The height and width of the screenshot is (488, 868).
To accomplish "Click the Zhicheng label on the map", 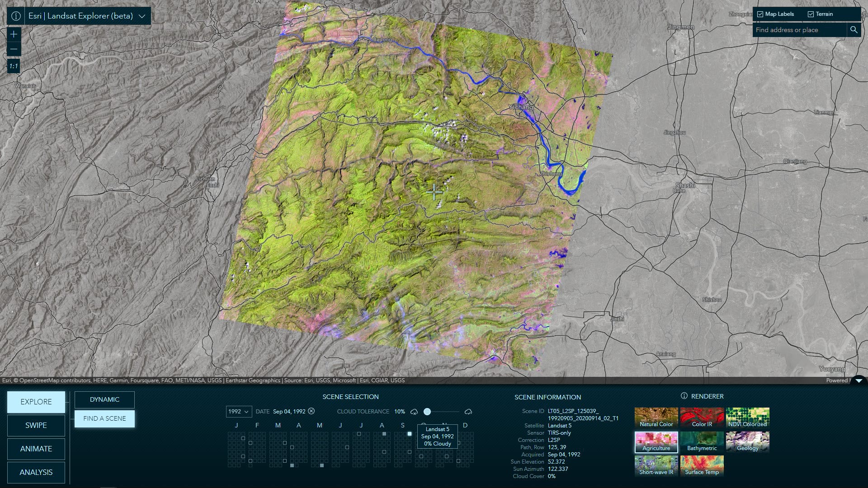I will click(x=551, y=174).
